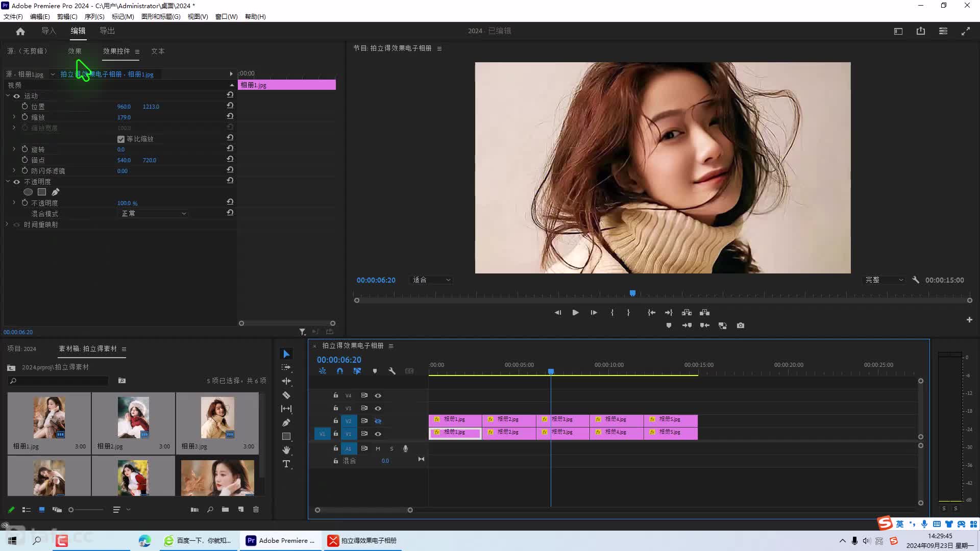Step forward one frame
Viewport: 980px width, 551px height.
tap(594, 313)
